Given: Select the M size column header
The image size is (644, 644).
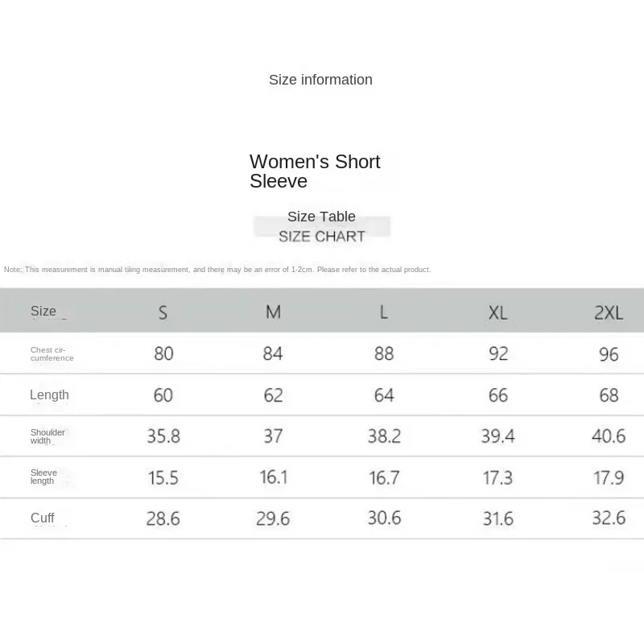Looking at the screenshot, I should (273, 312).
